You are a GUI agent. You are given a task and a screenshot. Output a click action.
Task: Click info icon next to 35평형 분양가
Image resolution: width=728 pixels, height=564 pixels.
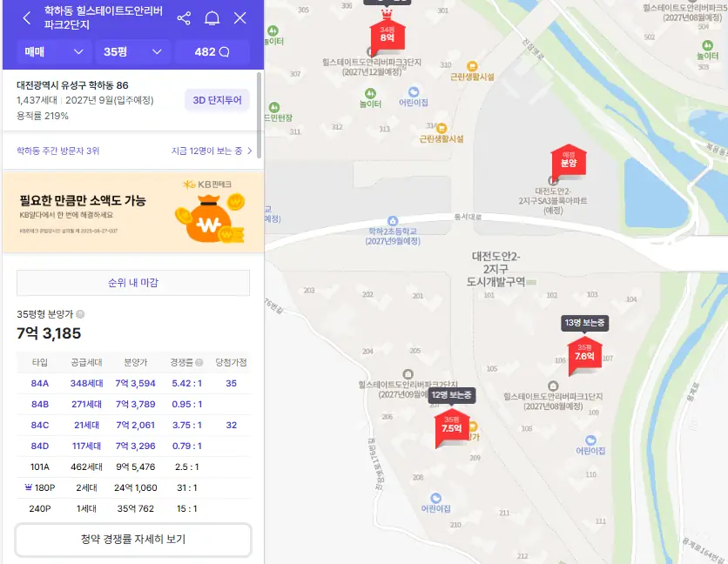coord(80,314)
